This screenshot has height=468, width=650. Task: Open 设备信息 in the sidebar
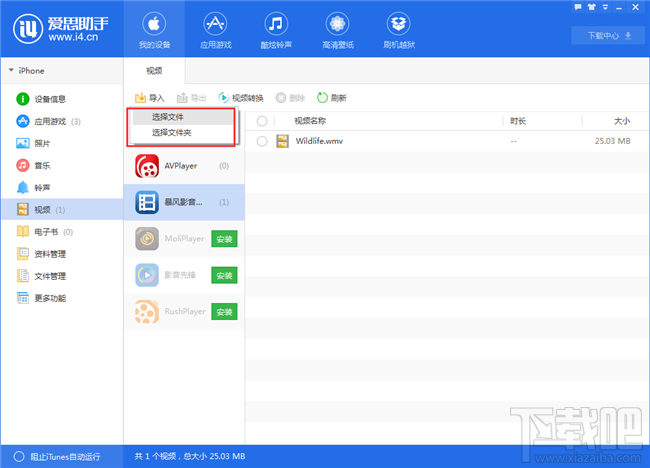click(x=62, y=99)
